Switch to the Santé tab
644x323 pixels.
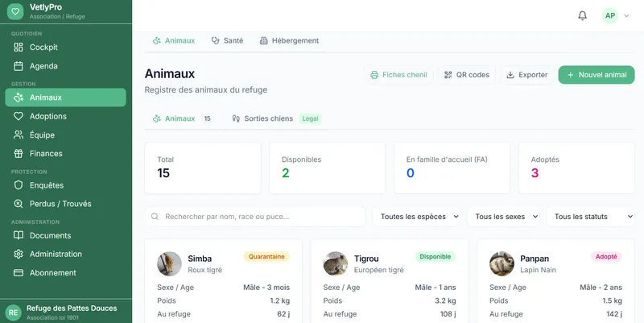227,40
